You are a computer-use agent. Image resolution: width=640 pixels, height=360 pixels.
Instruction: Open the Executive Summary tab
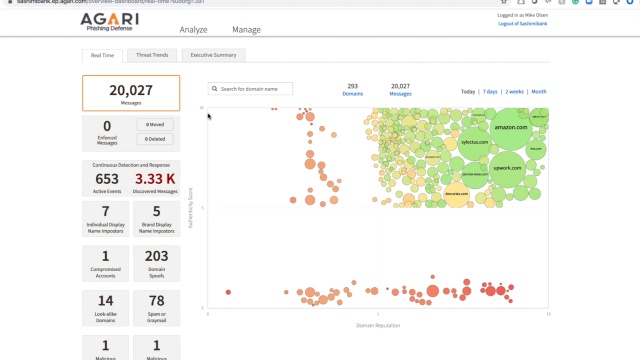(x=213, y=55)
